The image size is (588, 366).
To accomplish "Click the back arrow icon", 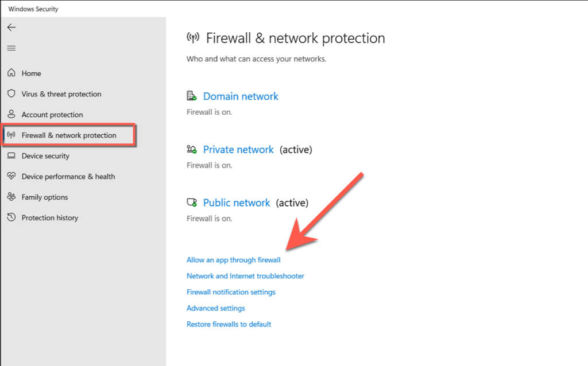I will 11,28.
